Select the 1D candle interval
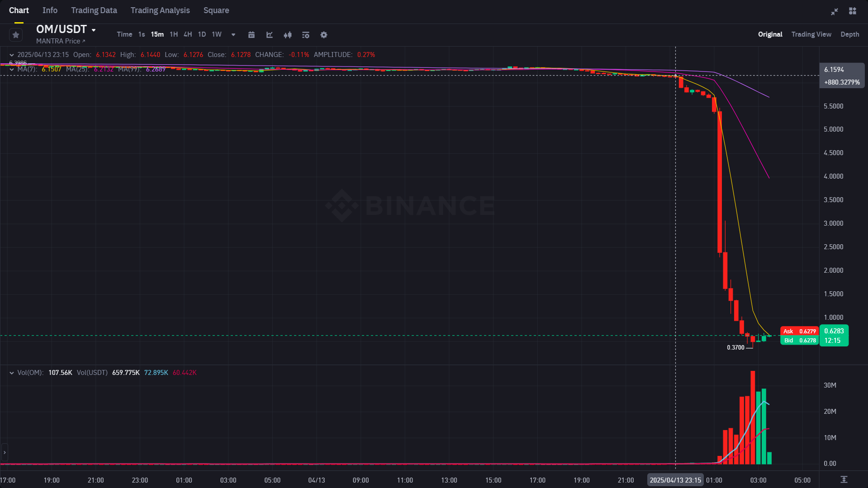 click(x=202, y=34)
